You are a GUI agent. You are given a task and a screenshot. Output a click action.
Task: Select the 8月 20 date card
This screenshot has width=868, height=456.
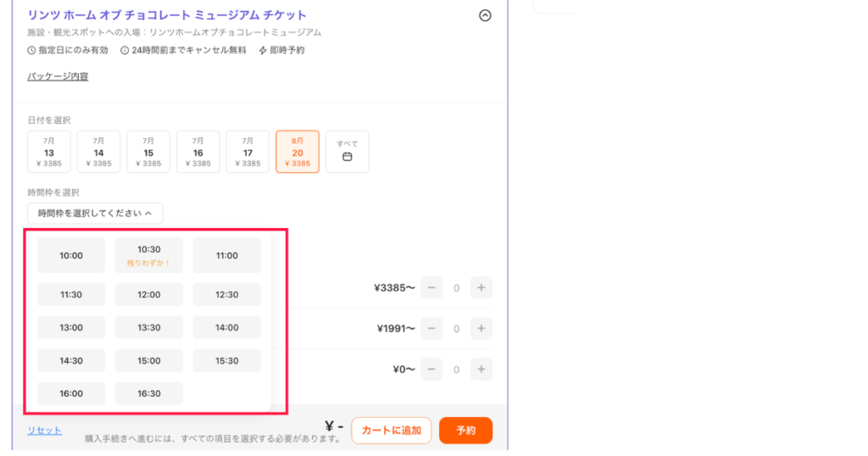[298, 152]
